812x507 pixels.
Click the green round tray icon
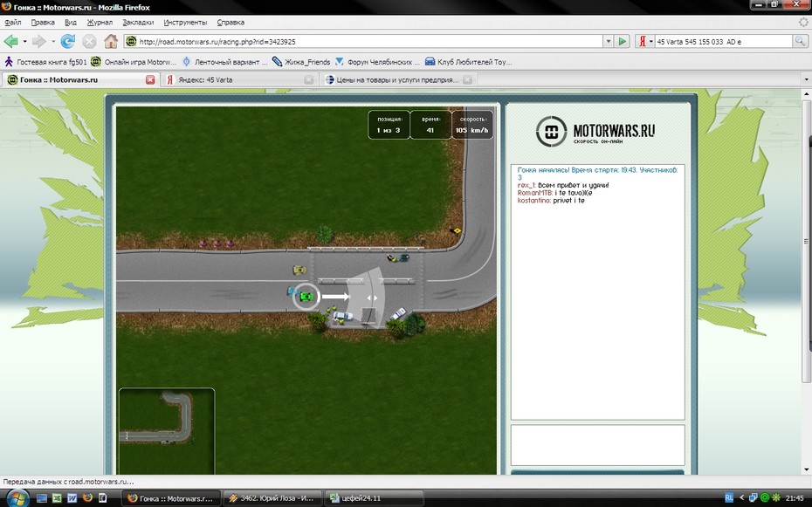coord(765,498)
